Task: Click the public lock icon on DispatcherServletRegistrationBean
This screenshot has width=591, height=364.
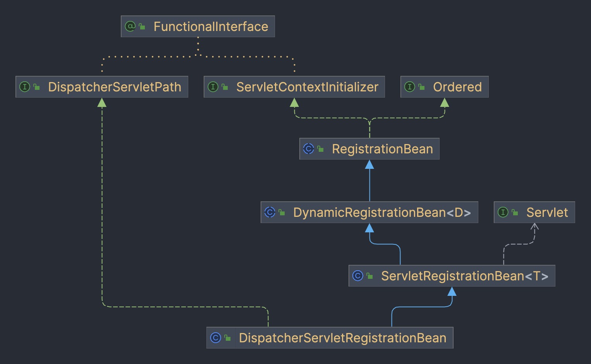Action: (228, 338)
